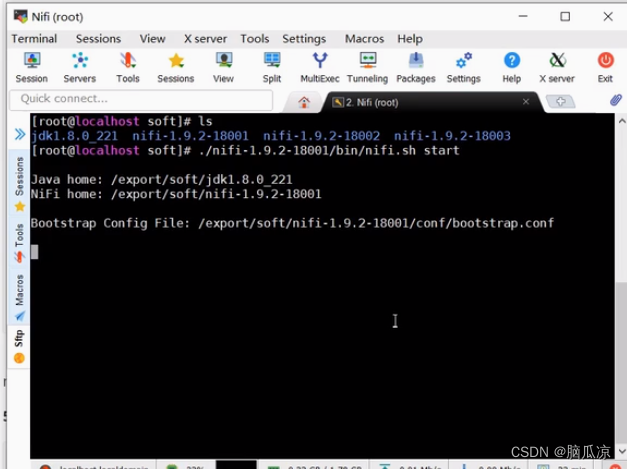The height and width of the screenshot is (469, 627).
Task: Click the 'Bootstrap Config File' line
Action: tap(292, 223)
